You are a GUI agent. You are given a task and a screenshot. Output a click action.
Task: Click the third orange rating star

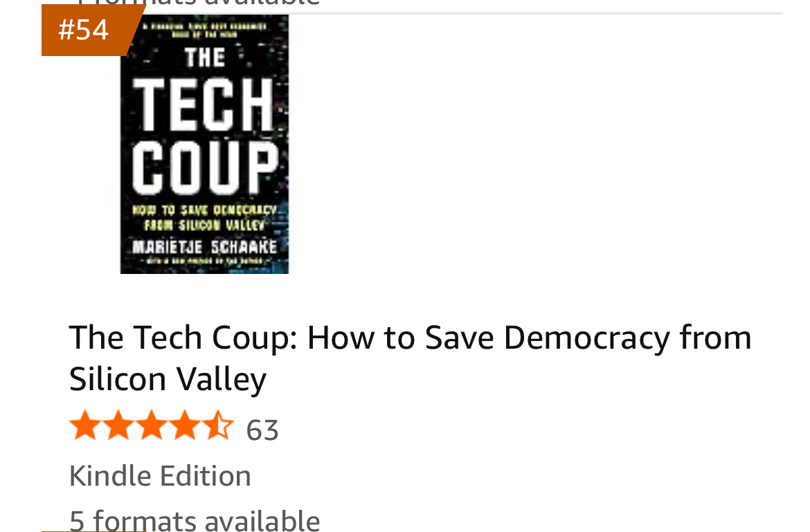coord(152,425)
